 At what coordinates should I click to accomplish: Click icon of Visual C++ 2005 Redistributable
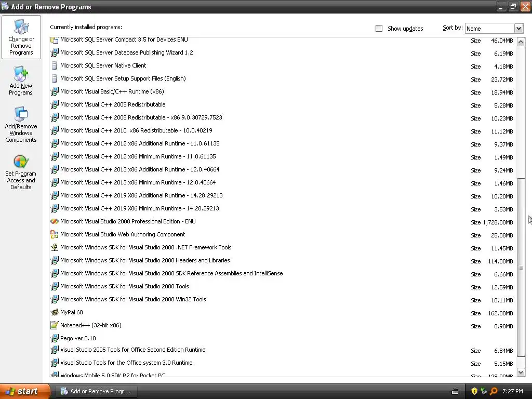54,104
